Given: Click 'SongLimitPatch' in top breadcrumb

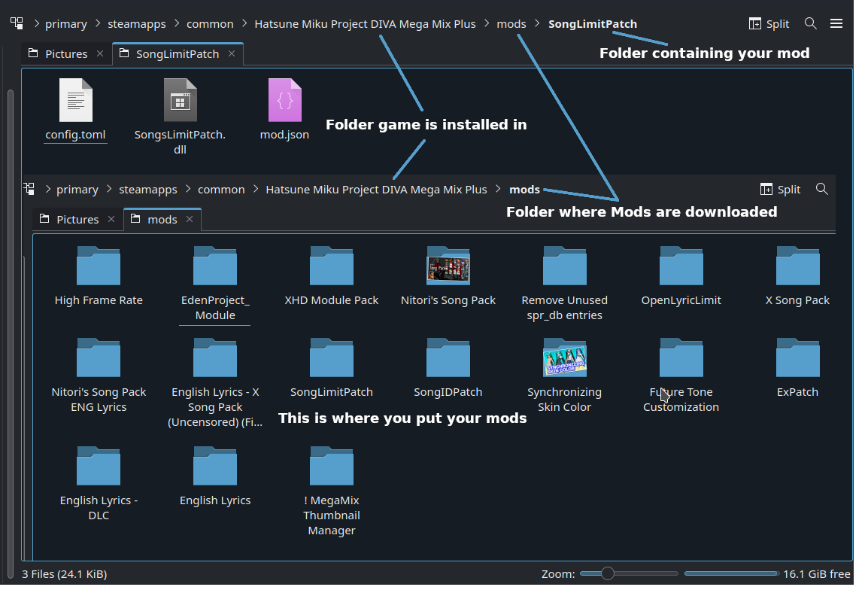Looking at the screenshot, I should pyautogui.click(x=592, y=24).
